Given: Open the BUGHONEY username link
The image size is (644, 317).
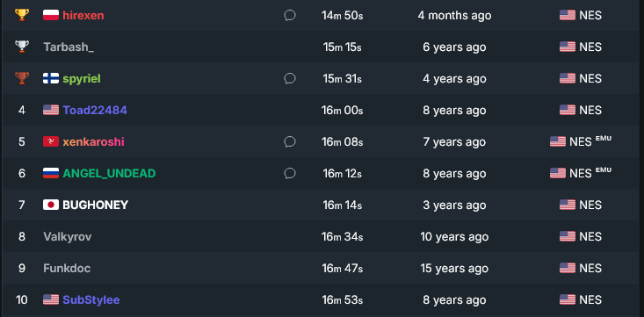Looking at the screenshot, I should point(95,205).
